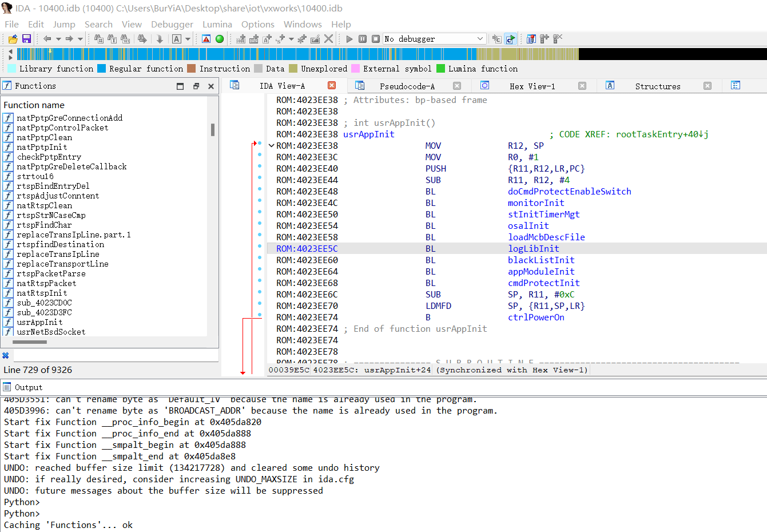The width and height of the screenshot is (767, 532).
Task: Select rtspPacketParse in Functions list
Action: click(51, 273)
